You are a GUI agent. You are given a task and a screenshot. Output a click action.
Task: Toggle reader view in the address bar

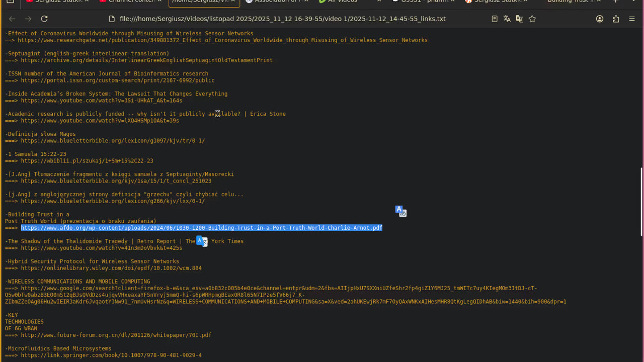[495, 19]
